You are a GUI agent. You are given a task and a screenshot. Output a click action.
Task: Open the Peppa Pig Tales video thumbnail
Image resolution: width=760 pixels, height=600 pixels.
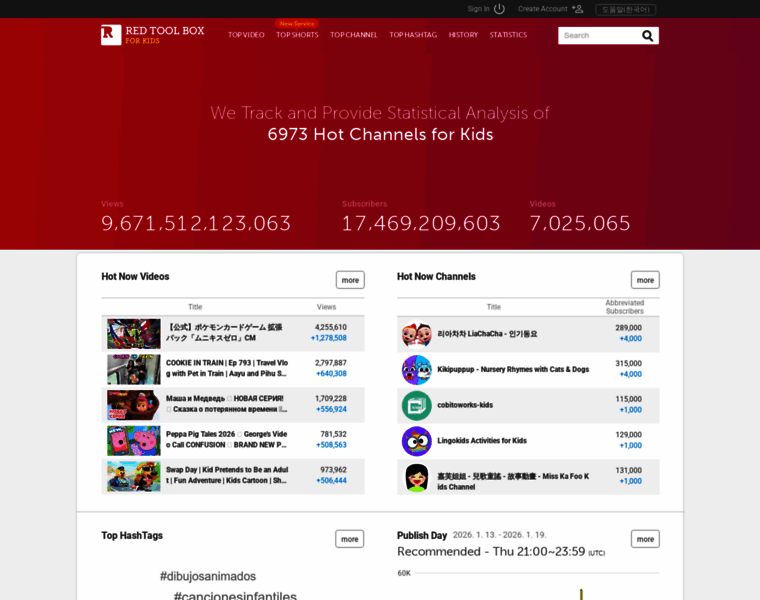(x=134, y=441)
